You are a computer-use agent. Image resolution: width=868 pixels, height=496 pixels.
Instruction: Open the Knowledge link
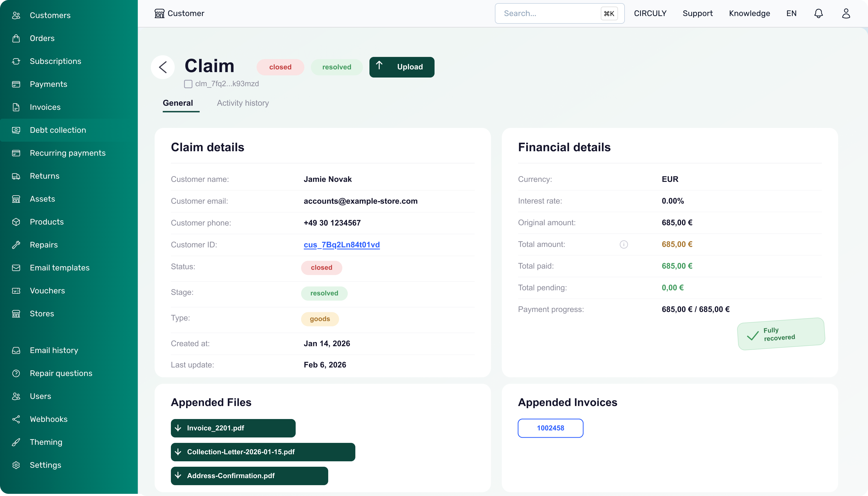(749, 14)
